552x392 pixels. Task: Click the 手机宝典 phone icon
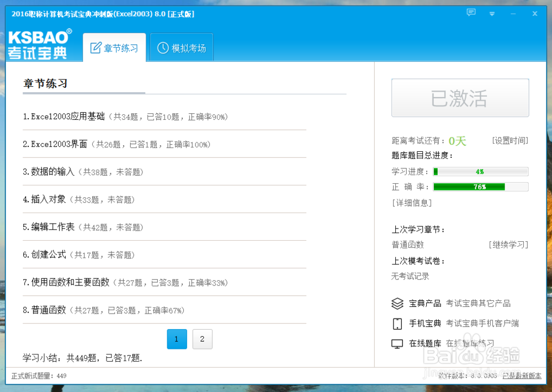point(397,324)
